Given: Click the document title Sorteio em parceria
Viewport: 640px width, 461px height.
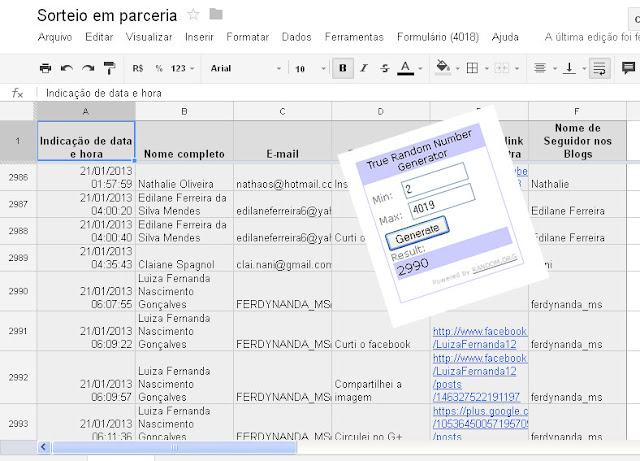Looking at the screenshot, I should (107, 16).
